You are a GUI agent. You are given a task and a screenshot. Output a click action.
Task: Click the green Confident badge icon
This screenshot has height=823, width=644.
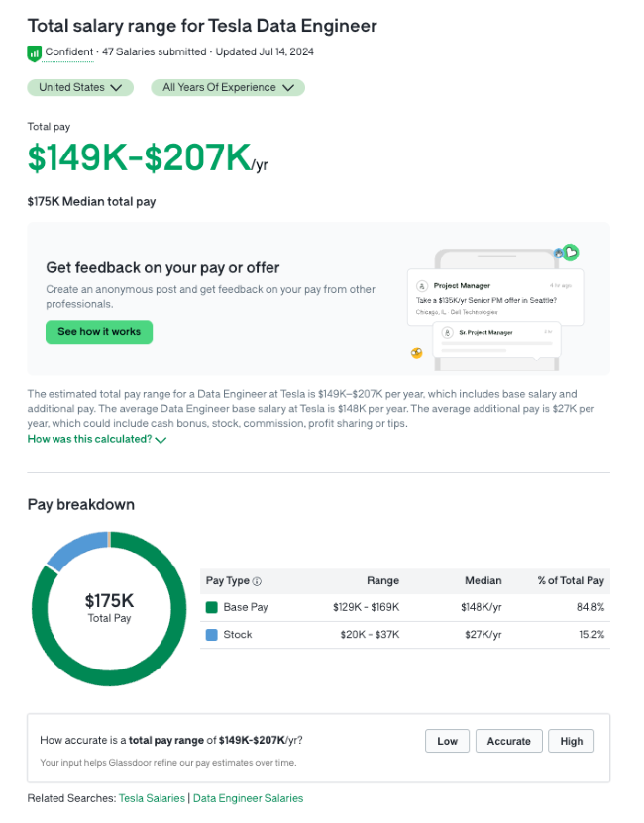coord(34,53)
